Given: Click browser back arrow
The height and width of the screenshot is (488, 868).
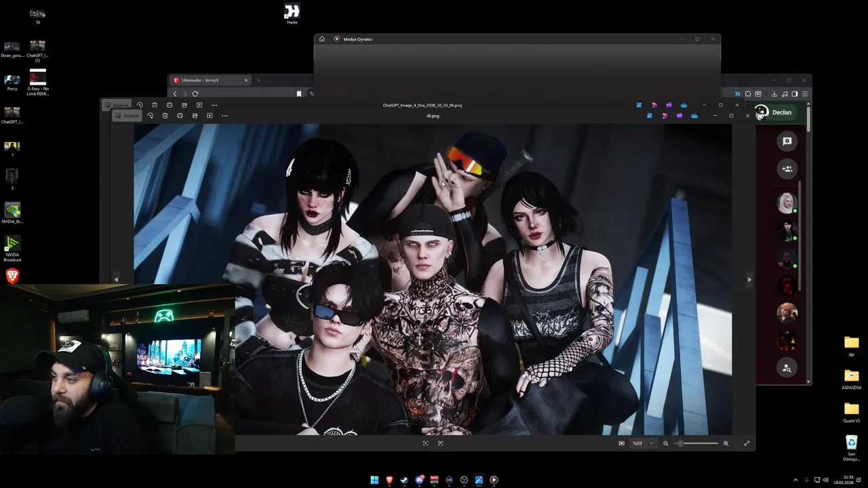Looking at the screenshot, I should coord(175,94).
